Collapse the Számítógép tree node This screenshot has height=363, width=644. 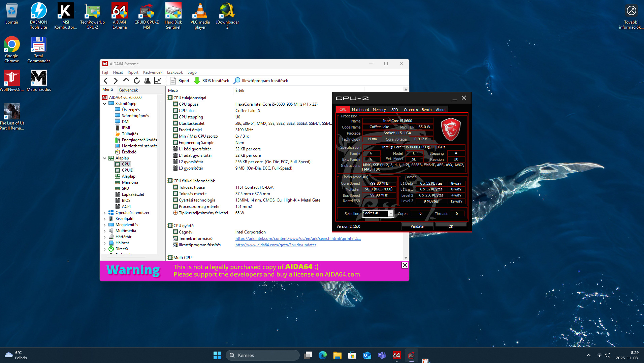tap(105, 104)
